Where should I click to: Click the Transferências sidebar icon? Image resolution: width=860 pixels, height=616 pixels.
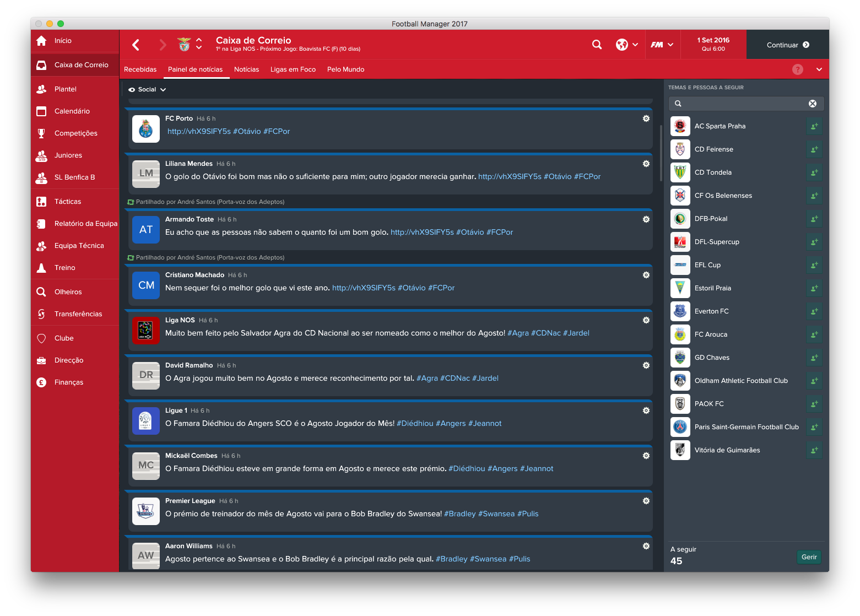(x=41, y=314)
